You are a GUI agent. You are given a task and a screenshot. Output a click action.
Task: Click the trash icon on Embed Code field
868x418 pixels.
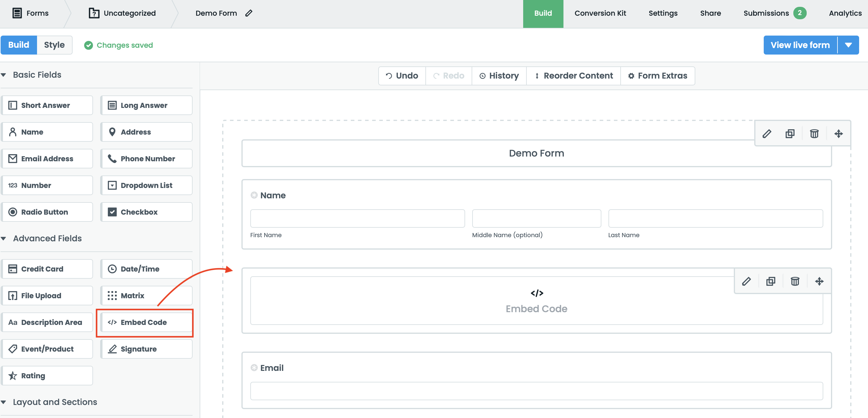pos(795,281)
